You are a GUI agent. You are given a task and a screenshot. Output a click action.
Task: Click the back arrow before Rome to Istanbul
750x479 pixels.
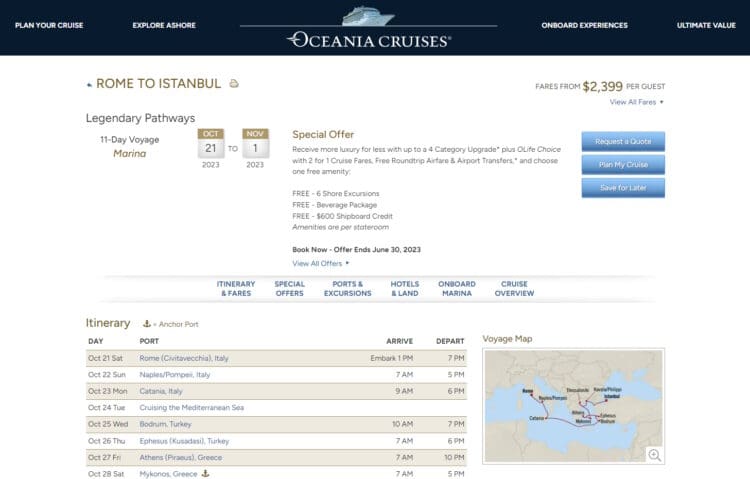click(x=89, y=85)
